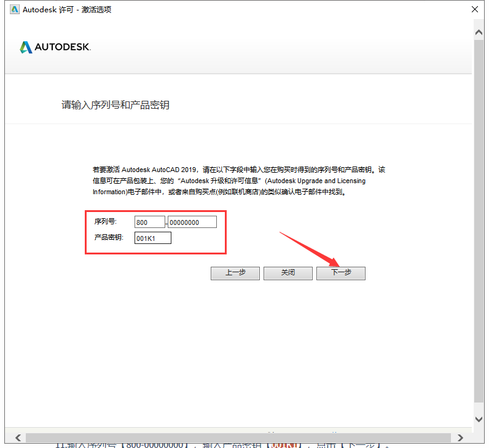Focus the product key field 001K1
Viewport: 489px width, 448px height.
click(x=153, y=238)
